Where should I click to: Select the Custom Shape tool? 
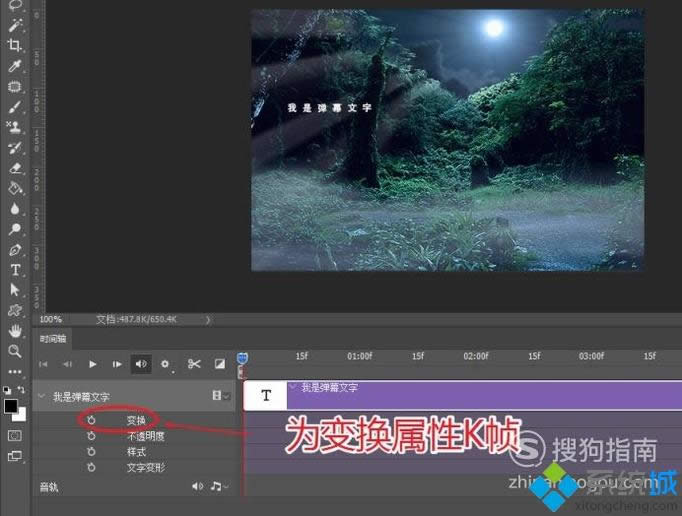click(15, 310)
